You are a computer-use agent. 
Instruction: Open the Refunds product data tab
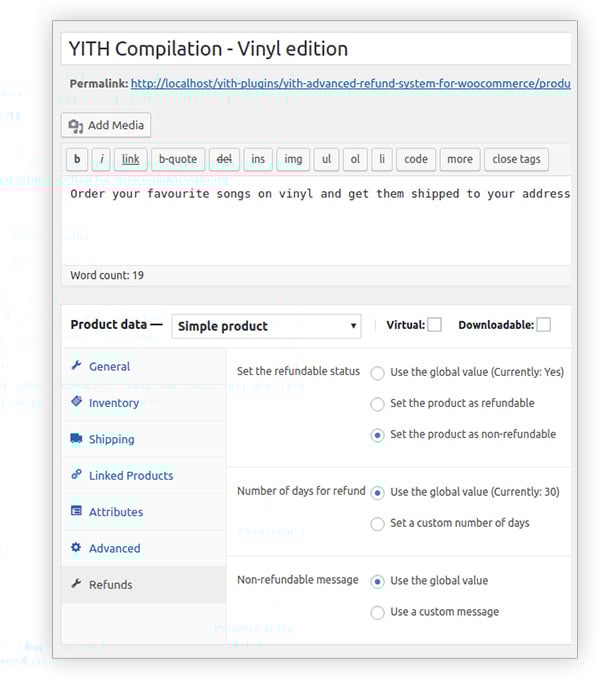(110, 585)
